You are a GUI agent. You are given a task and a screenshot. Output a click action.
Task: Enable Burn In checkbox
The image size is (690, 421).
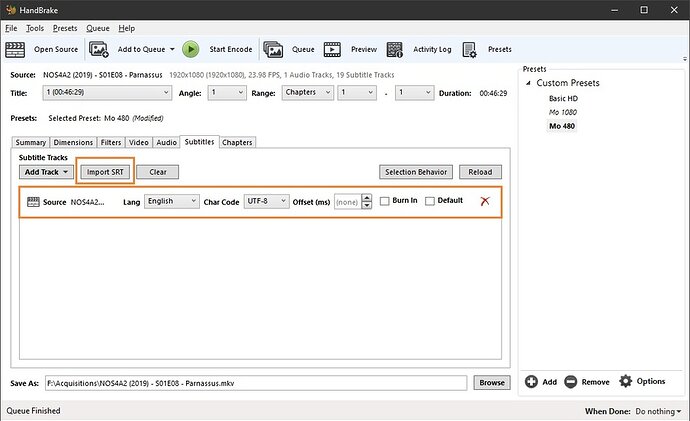coord(385,201)
